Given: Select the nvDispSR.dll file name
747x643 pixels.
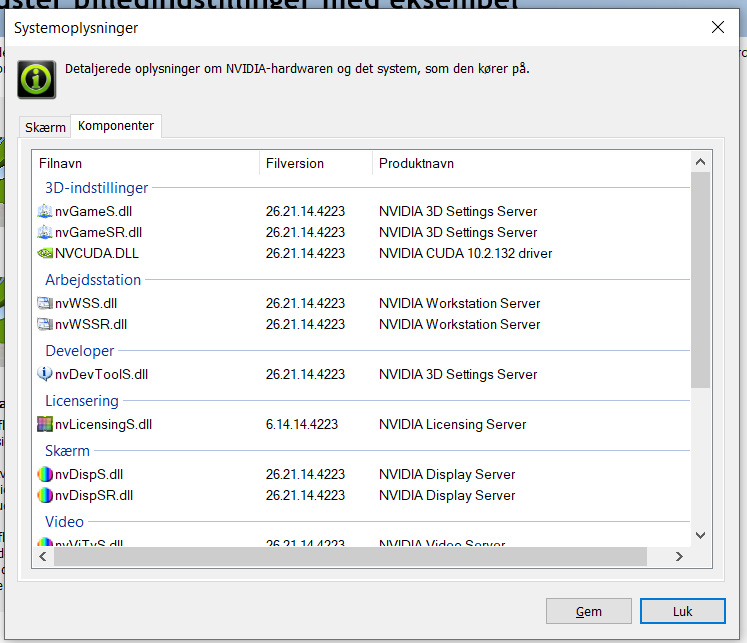Looking at the screenshot, I should (94, 495).
